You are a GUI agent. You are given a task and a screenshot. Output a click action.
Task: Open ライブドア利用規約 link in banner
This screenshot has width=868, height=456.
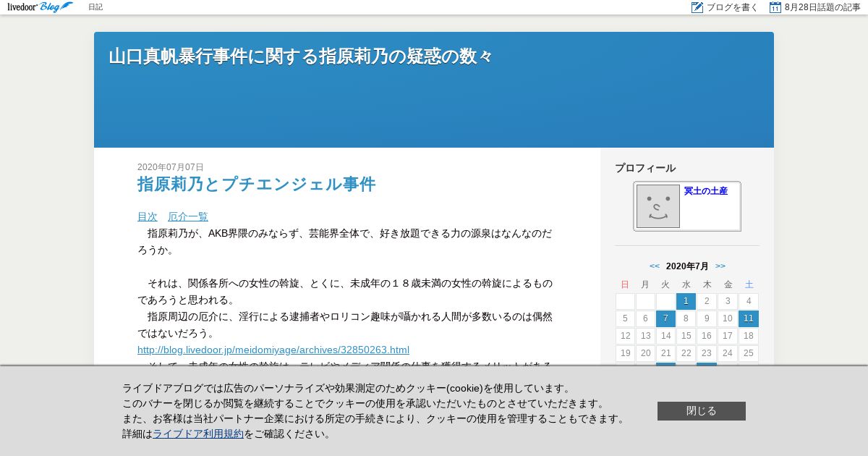[x=198, y=434]
